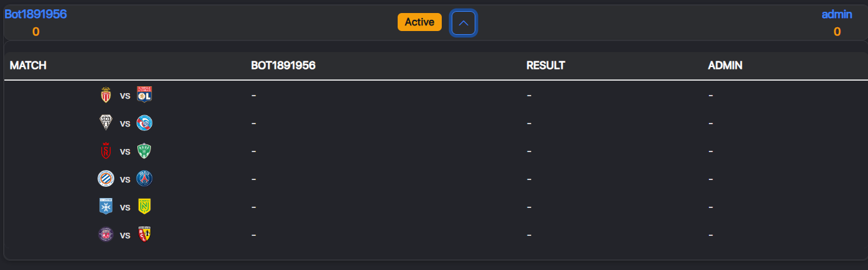The image size is (868, 270).
Task: Click the Olympique Lyonnais club logo
Action: tap(144, 95)
